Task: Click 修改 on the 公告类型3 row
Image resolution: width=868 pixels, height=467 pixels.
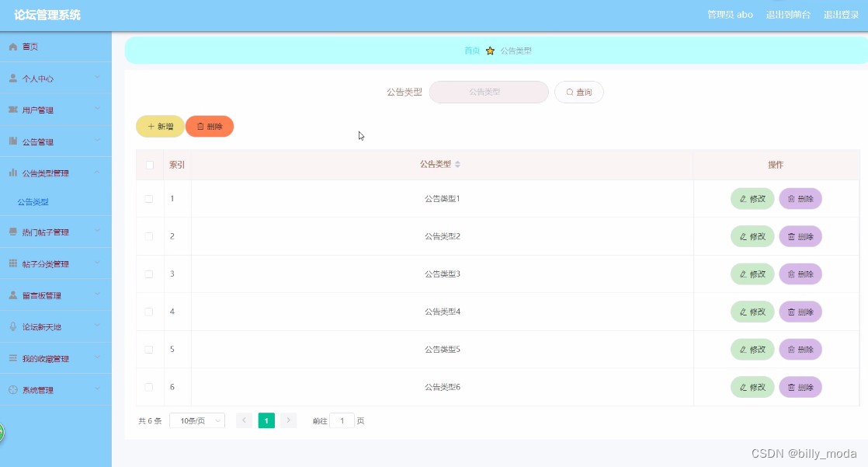Action: [x=752, y=274]
